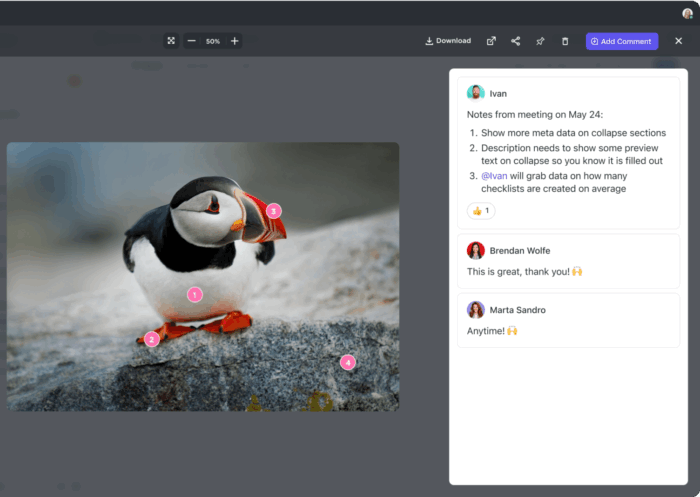Pin the attachment using the pin icon

pyautogui.click(x=540, y=41)
